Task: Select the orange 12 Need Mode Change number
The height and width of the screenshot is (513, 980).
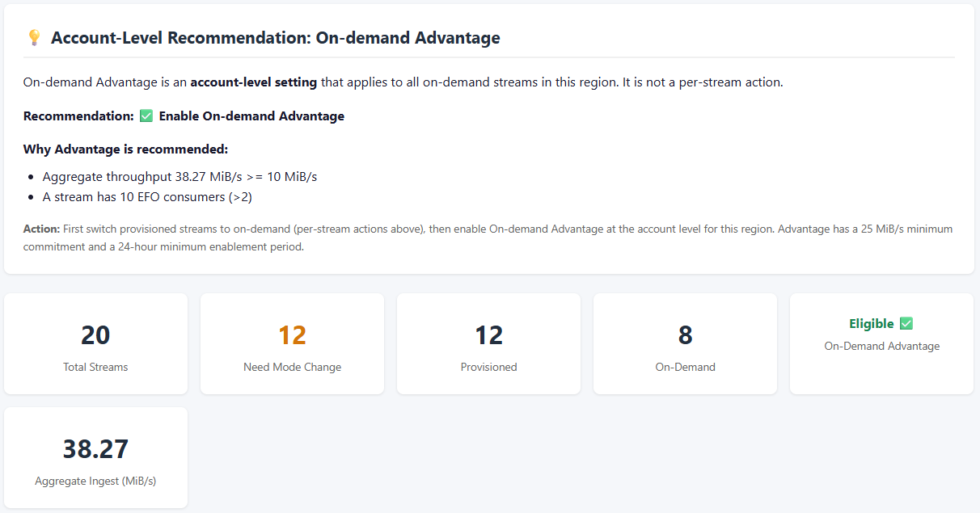Action: tap(292, 335)
